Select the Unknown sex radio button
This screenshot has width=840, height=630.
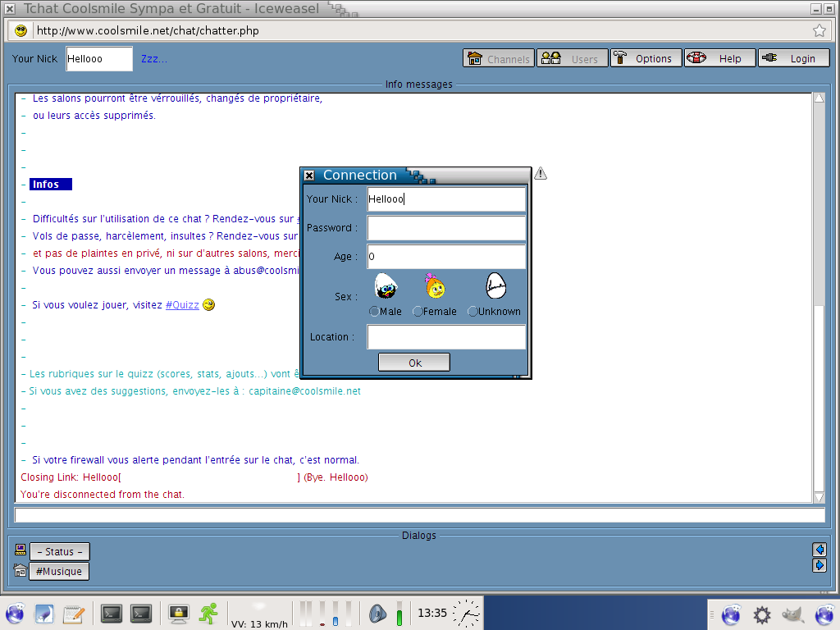(472, 311)
